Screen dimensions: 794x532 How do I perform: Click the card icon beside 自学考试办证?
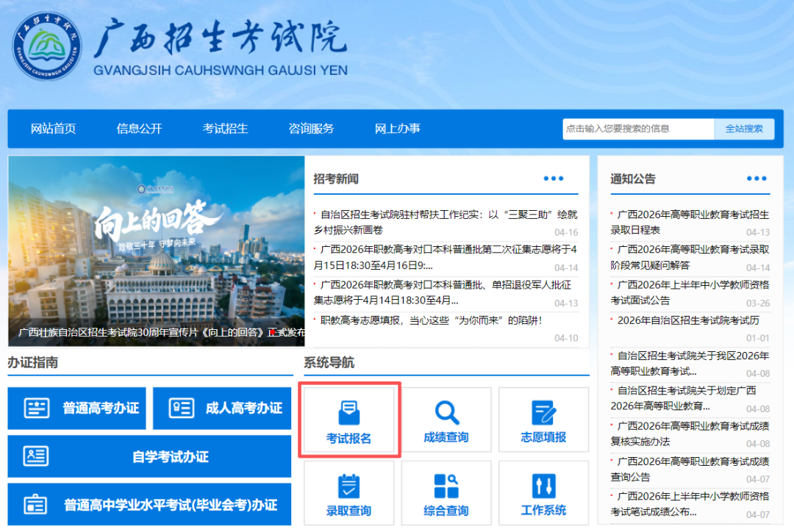pos(36,456)
